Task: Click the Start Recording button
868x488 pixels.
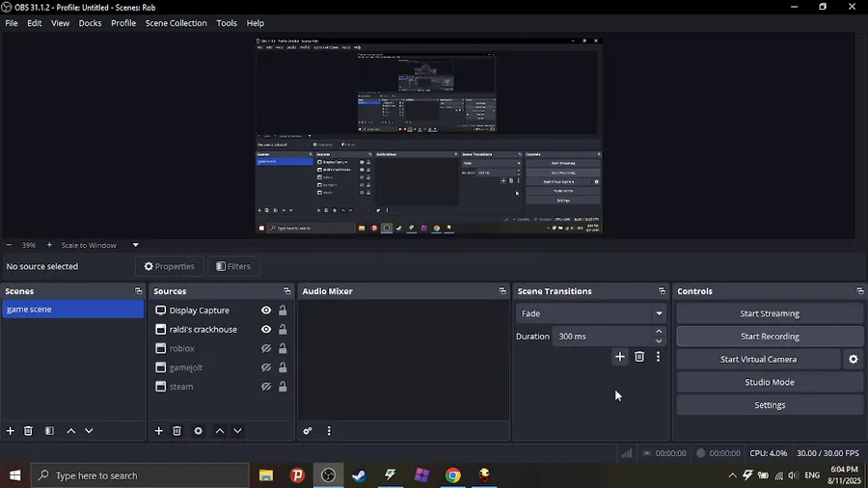Action: [770, 337]
